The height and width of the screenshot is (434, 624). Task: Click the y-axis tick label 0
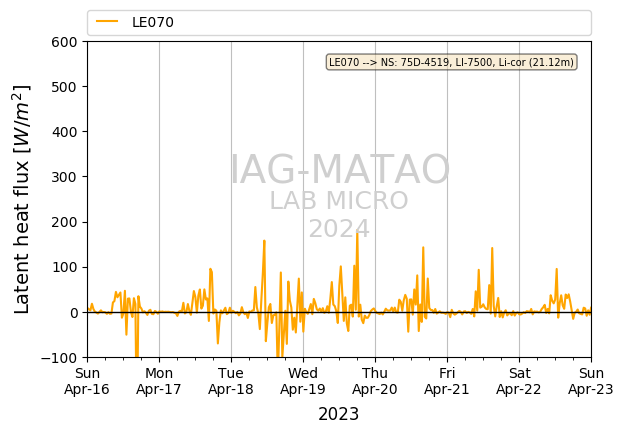click(x=73, y=313)
